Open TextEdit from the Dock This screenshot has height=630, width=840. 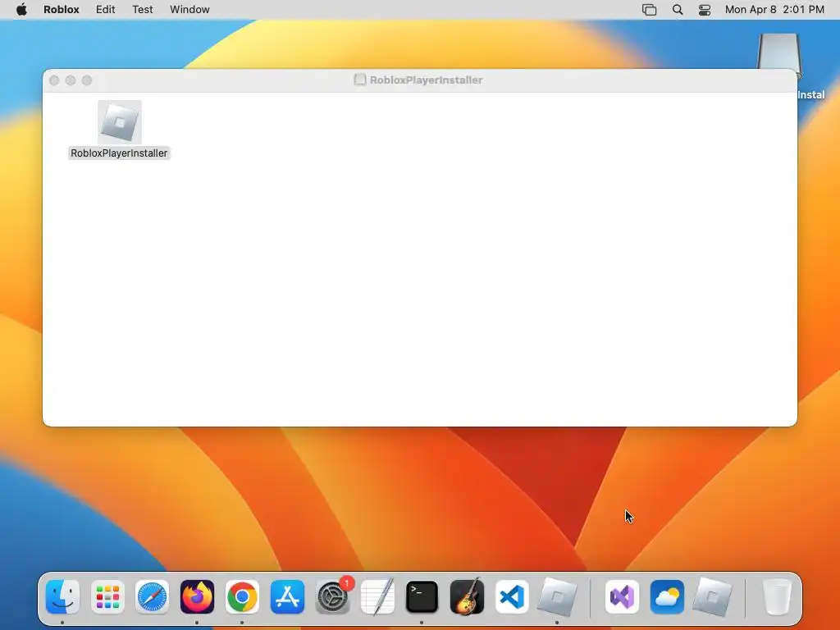(377, 597)
